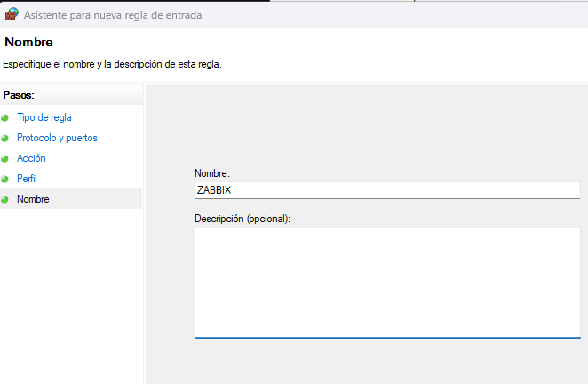Click text Especifique el nombre y la descripción

pyautogui.click(x=112, y=64)
